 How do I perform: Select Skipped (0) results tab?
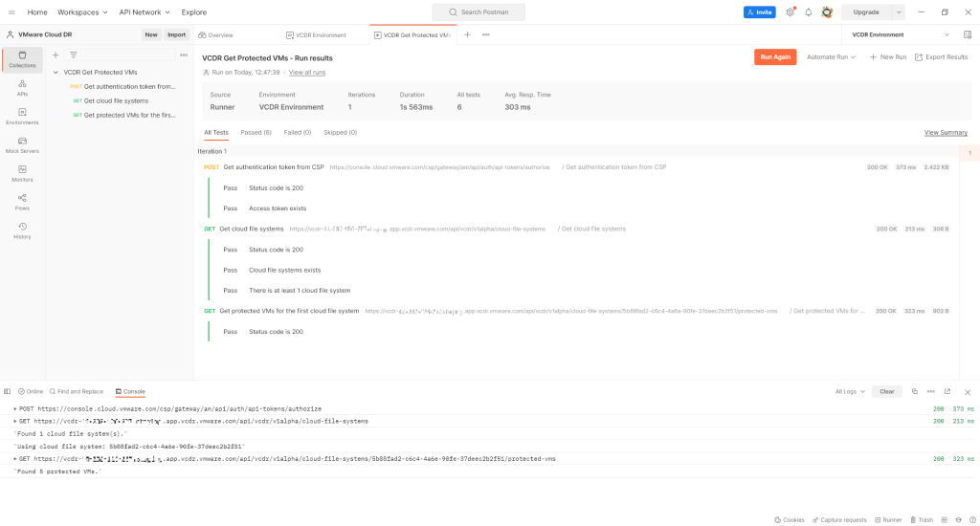click(x=340, y=132)
